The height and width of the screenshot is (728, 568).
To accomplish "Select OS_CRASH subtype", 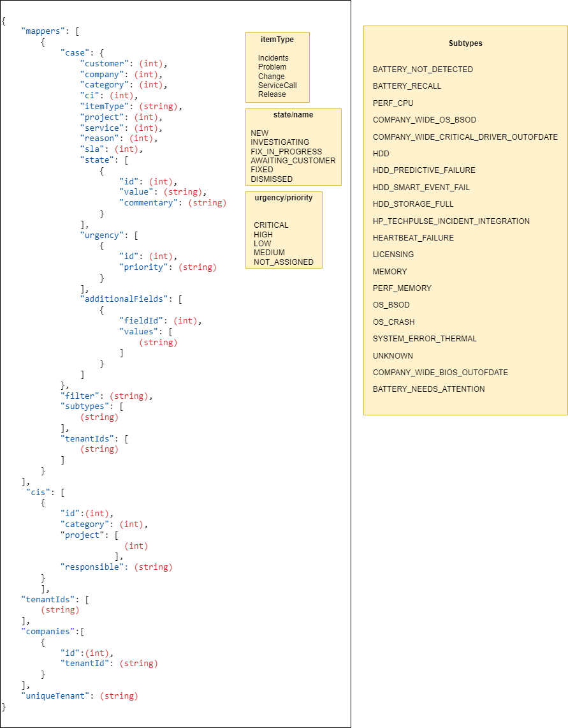I will (393, 322).
